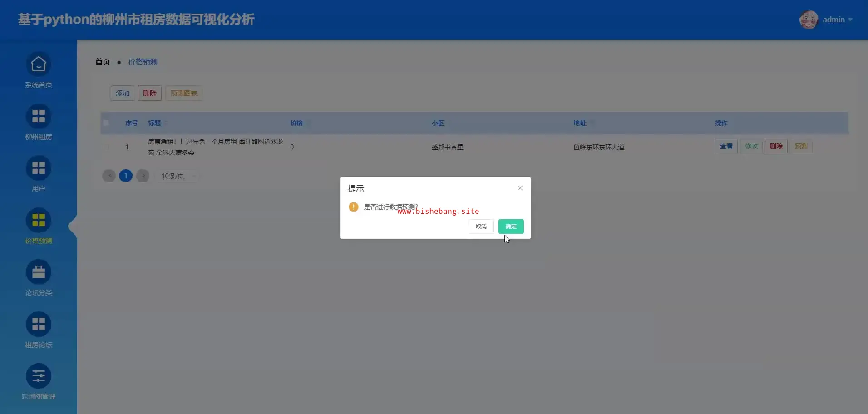
Task: Open the 10条/页 page size dropdown
Action: 178,176
